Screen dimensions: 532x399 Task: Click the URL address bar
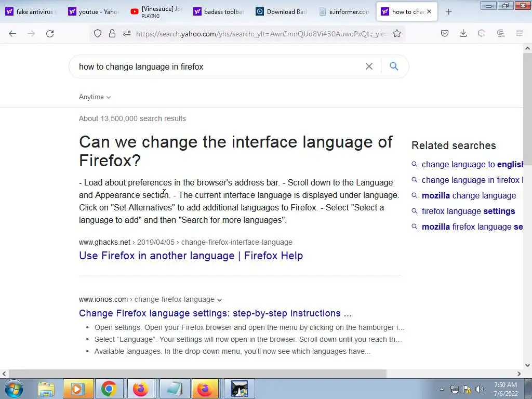coord(261,34)
